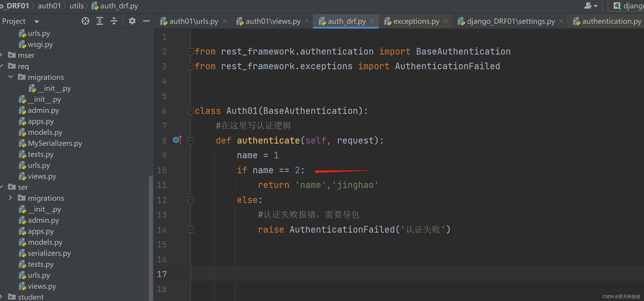This screenshot has height=301, width=644.
Task: Open wsgi.py in the project tree
Action: (x=40, y=45)
